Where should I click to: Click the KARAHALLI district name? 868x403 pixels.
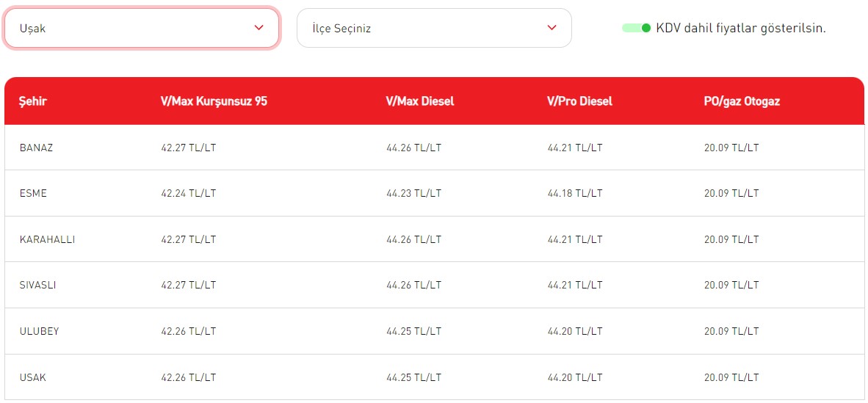click(47, 240)
